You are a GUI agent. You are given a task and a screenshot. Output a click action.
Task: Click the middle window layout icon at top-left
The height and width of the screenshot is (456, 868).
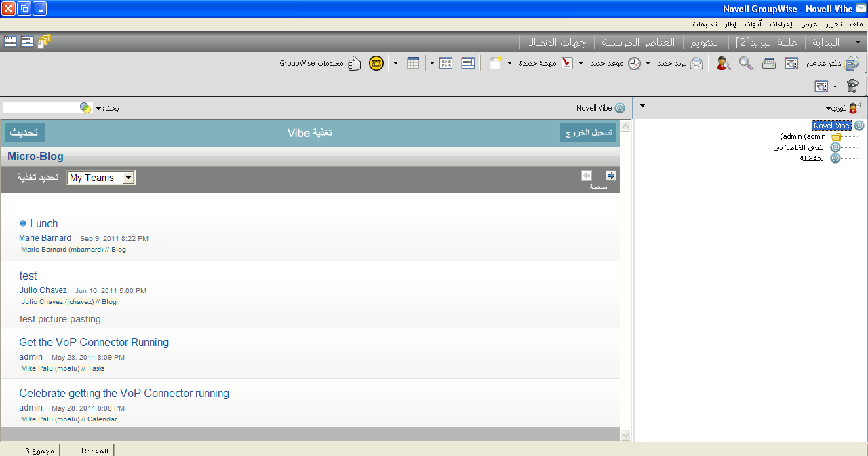27,41
